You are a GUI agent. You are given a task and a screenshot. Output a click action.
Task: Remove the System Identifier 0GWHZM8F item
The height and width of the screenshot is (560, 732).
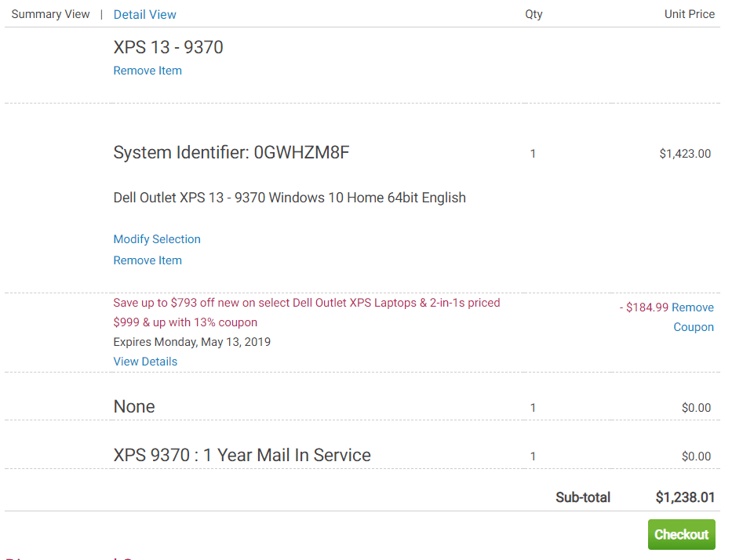tap(147, 260)
